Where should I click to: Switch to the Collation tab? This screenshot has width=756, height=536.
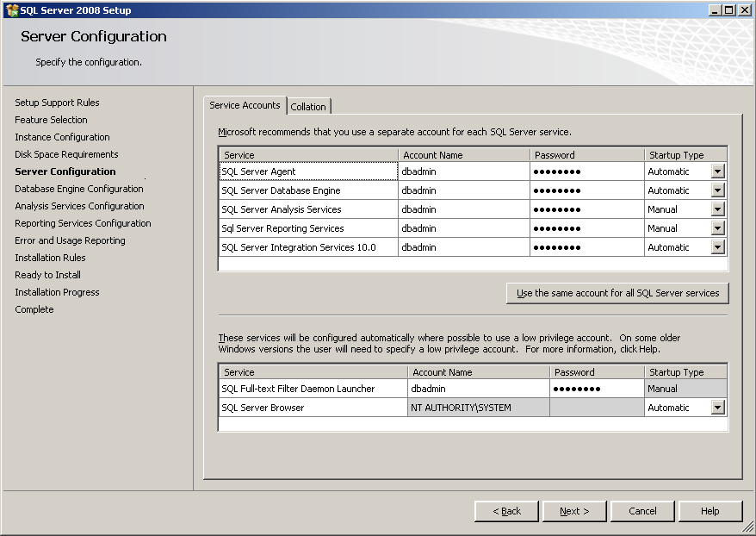pyautogui.click(x=308, y=107)
